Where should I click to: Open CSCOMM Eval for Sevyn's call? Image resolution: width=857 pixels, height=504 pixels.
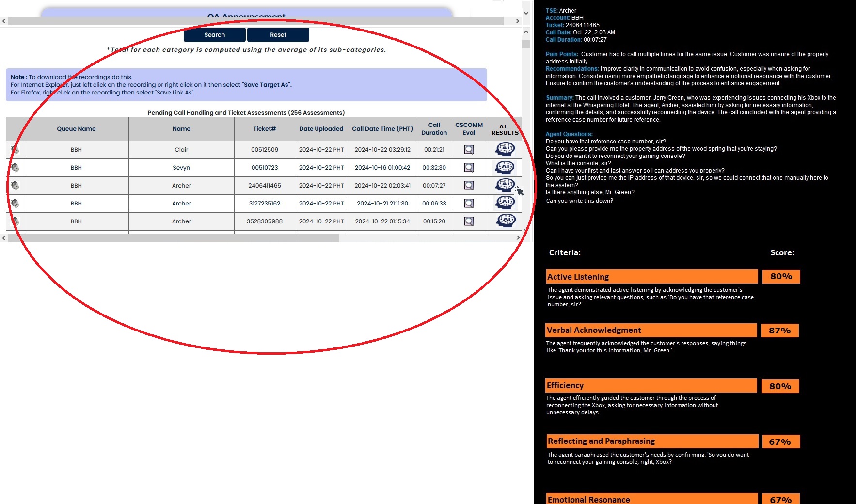coord(469,168)
